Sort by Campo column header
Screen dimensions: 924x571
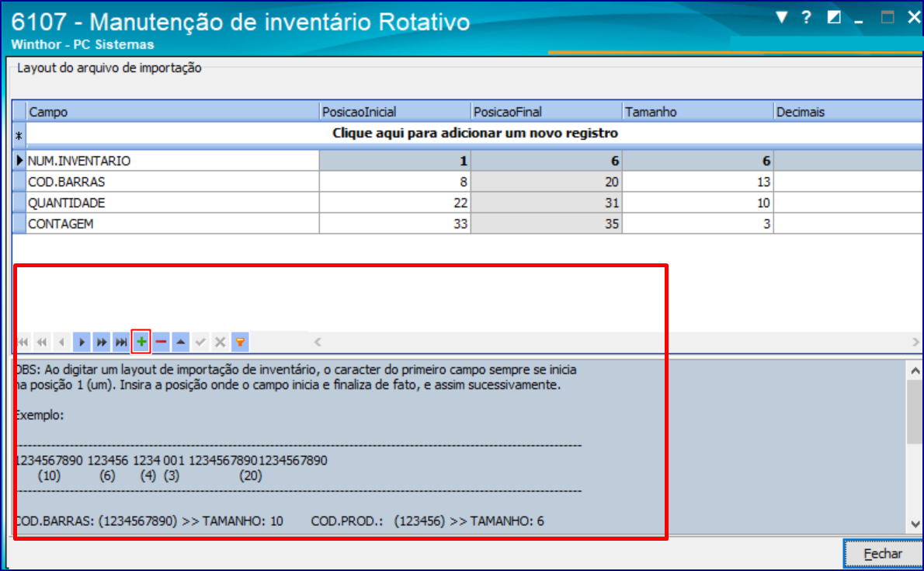(x=172, y=112)
